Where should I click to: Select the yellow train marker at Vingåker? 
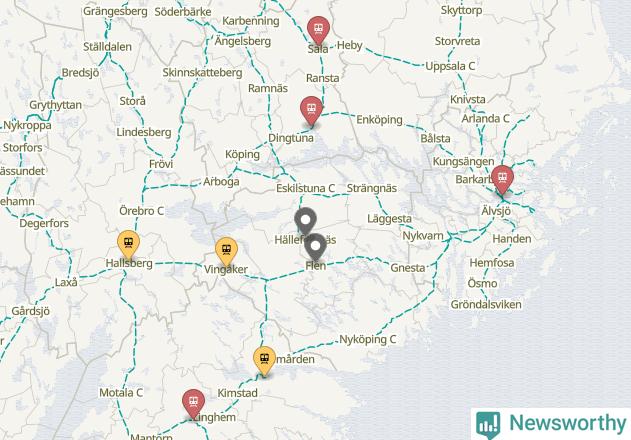coord(226,250)
